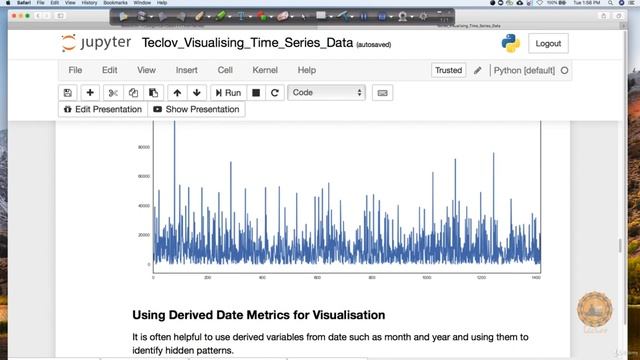This screenshot has width=640, height=360.
Task: Click the white rectangle tool in the annotation toolbar
Action: point(321,16)
